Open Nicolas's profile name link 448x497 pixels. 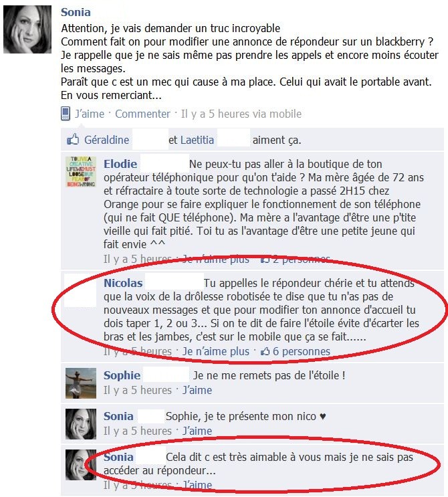tap(123, 283)
